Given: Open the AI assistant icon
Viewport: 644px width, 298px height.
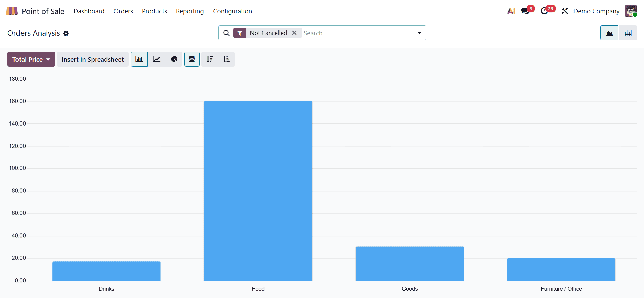Looking at the screenshot, I should tap(511, 11).
